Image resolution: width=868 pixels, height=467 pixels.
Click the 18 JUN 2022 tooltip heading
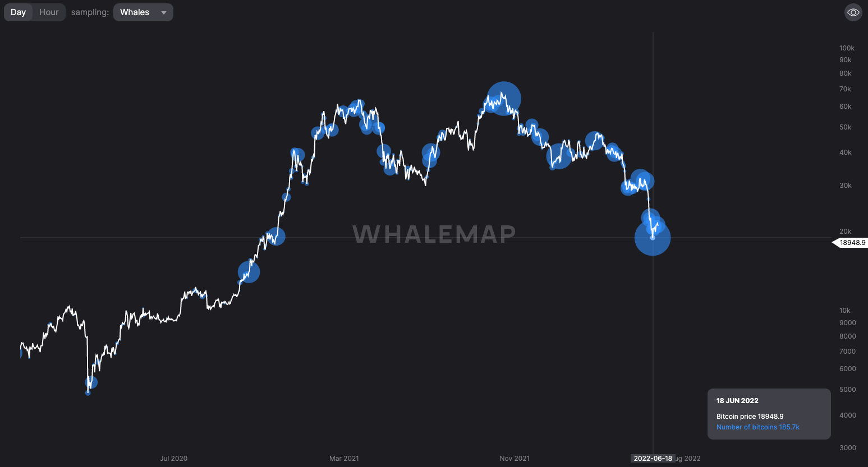[x=737, y=401]
